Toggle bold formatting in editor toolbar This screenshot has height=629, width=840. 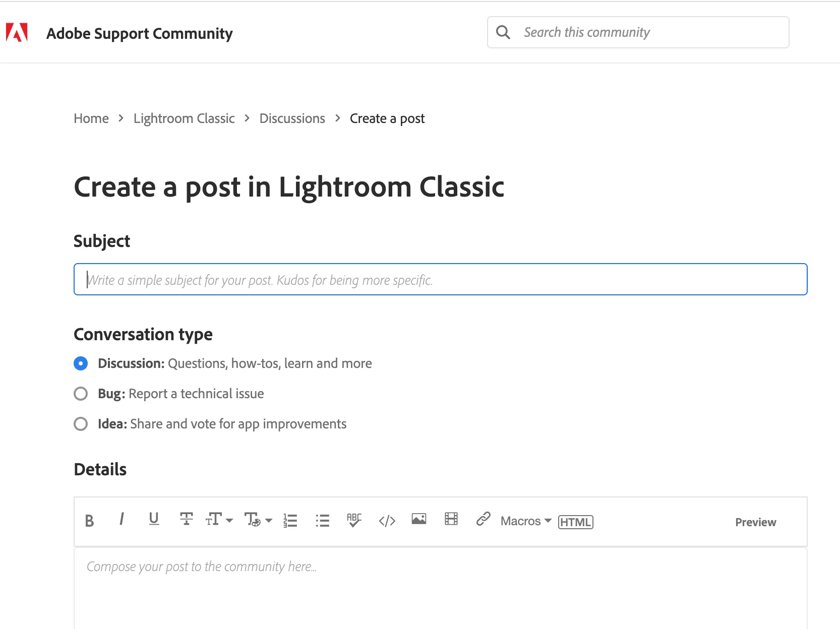(89, 521)
